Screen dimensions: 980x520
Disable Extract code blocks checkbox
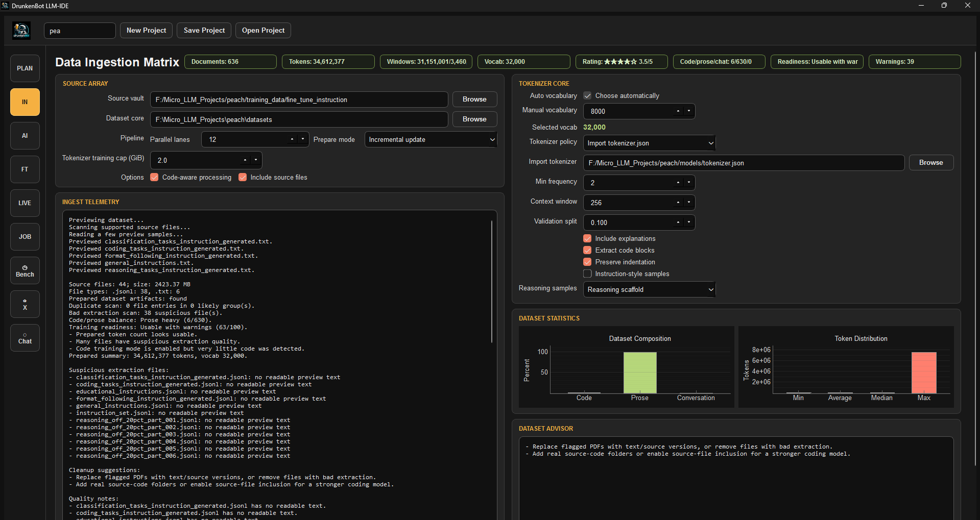click(587, 251)
